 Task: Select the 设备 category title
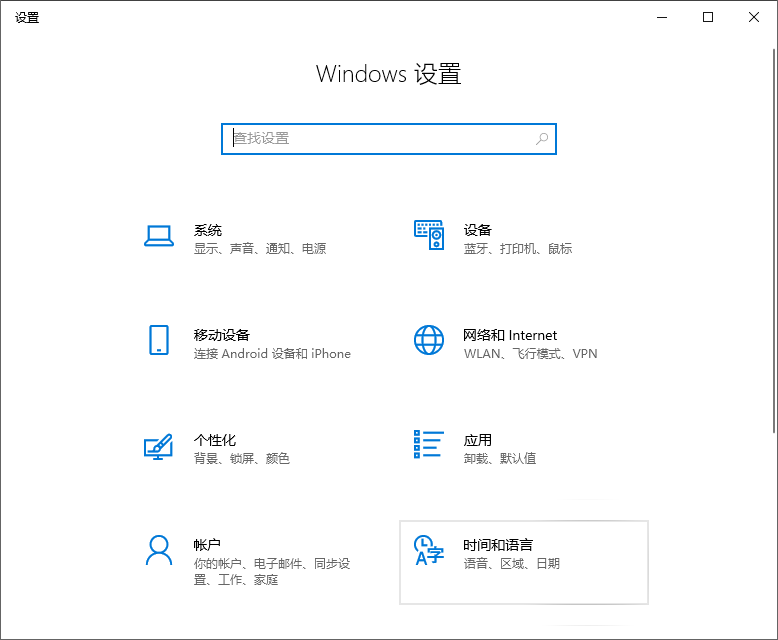[x=477, y=230]
